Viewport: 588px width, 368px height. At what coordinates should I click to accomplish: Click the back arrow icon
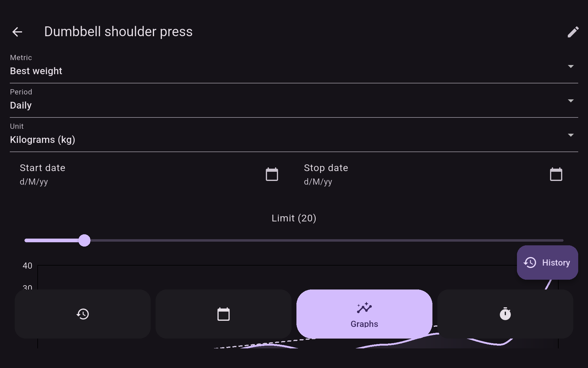(x=17, y=32)
